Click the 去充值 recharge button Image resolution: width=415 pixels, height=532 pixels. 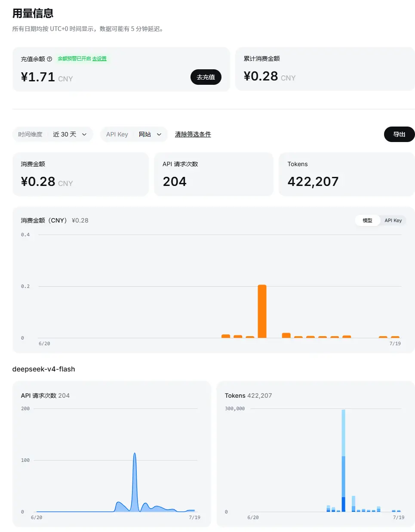pos(206,77)
